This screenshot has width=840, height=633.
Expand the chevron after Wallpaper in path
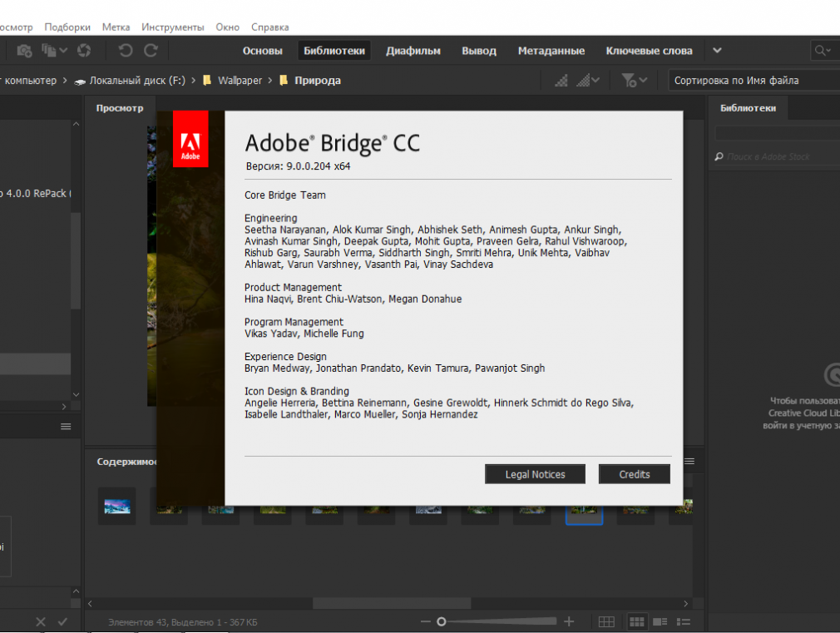point(270,81)
